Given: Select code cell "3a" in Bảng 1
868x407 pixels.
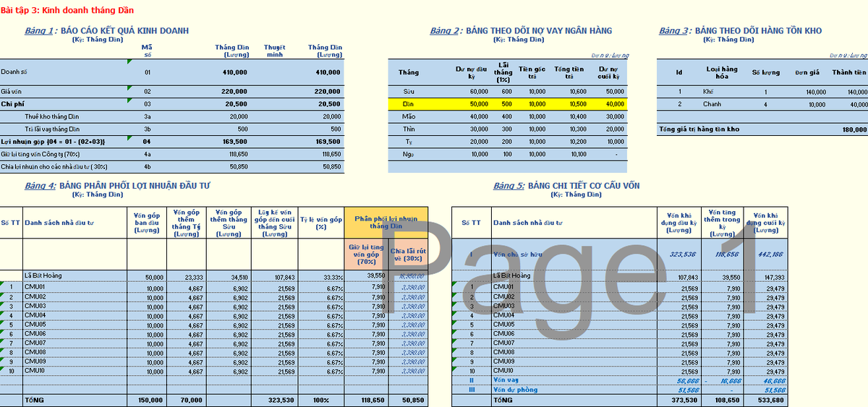Looking at the screenshot, I should click(x=148, y=116).
